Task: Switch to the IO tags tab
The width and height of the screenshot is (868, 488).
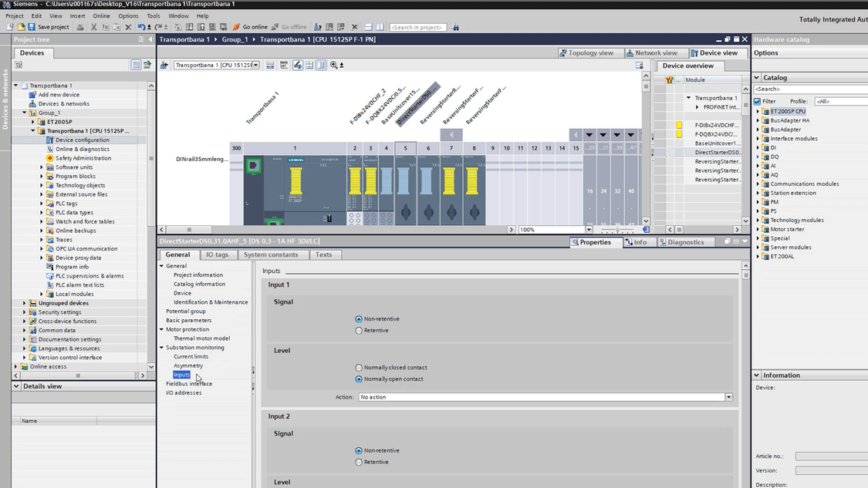Action: 217,254
